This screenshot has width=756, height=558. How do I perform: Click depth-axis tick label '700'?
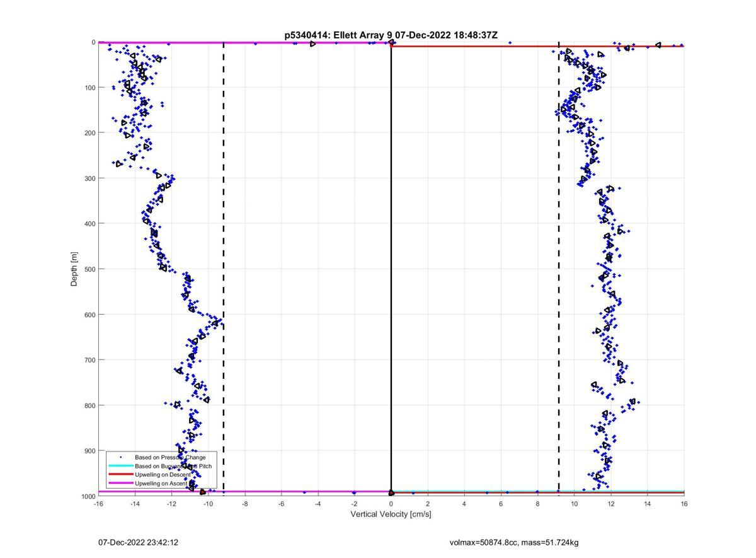pos(89,360)
